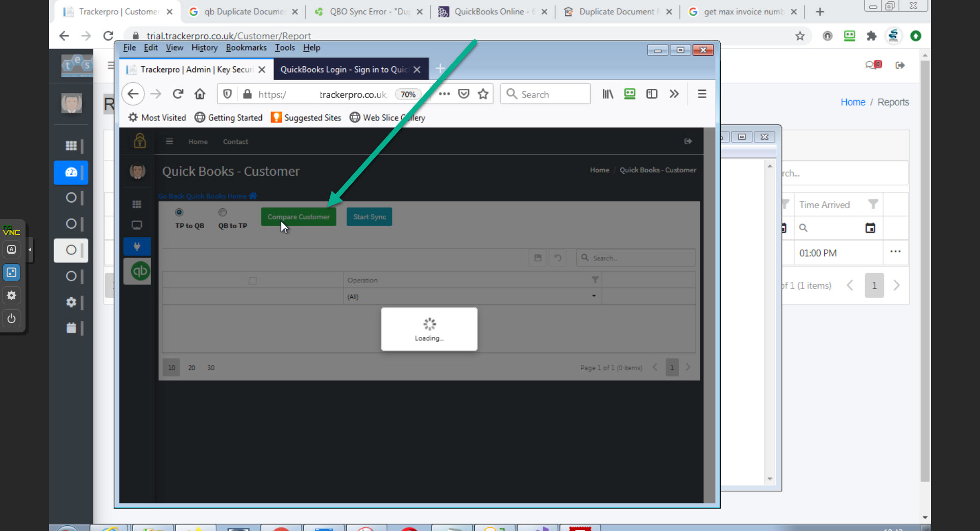Switch to QuickBooks Online Chrome tab
Screen dimensions: 980x531
pyautogui.click(x=493, y=11)
